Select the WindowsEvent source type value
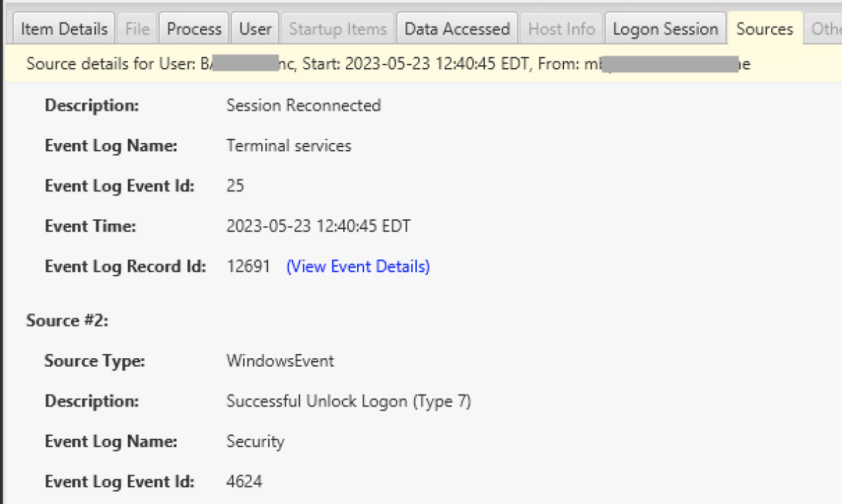The image size is (842, 504). coord(280,361)
